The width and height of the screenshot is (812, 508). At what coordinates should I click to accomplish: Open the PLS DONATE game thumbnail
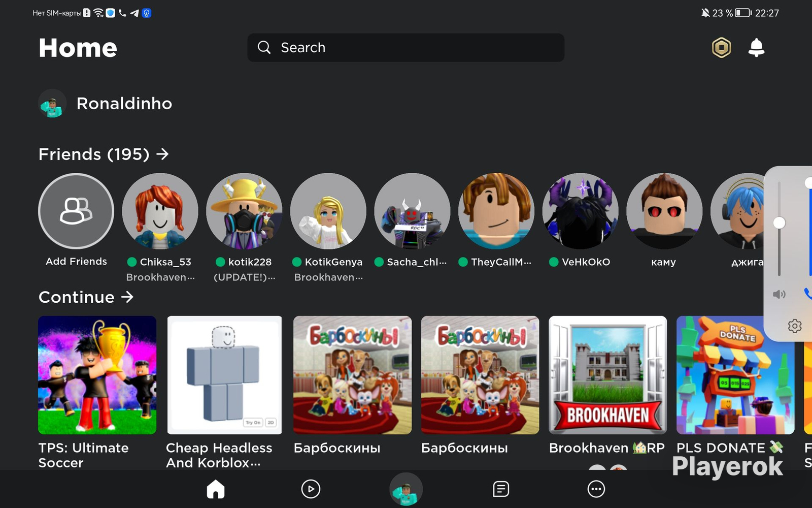(735, 375)
